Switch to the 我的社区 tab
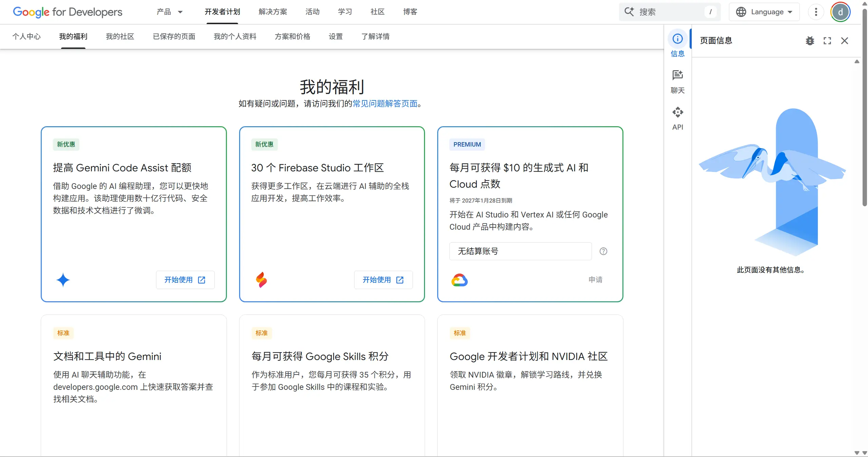 point(120,36)
